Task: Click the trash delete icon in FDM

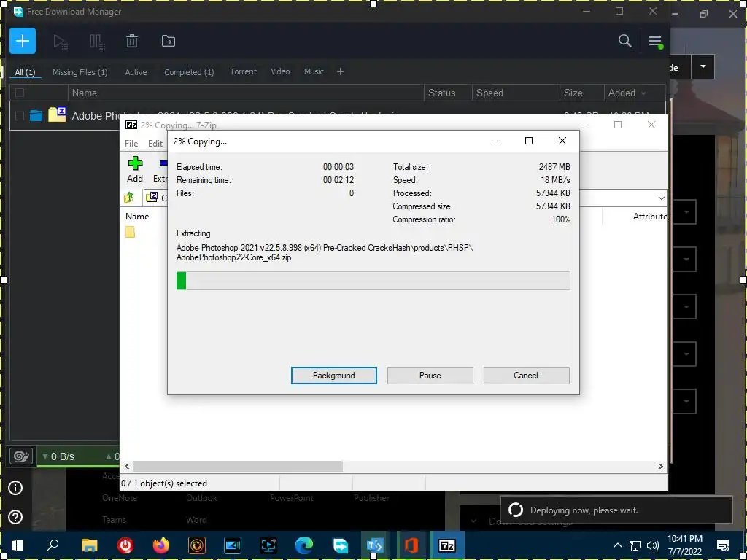Action: point(132,41)
